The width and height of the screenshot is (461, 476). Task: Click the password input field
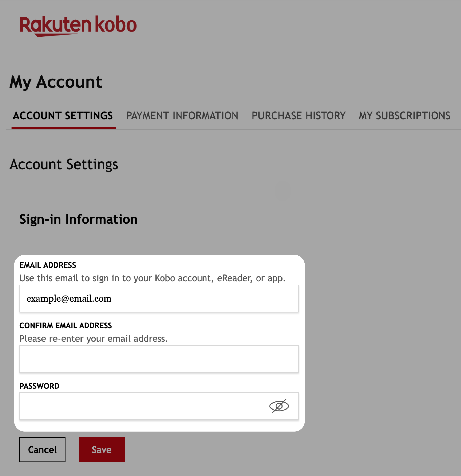[159, 406]
